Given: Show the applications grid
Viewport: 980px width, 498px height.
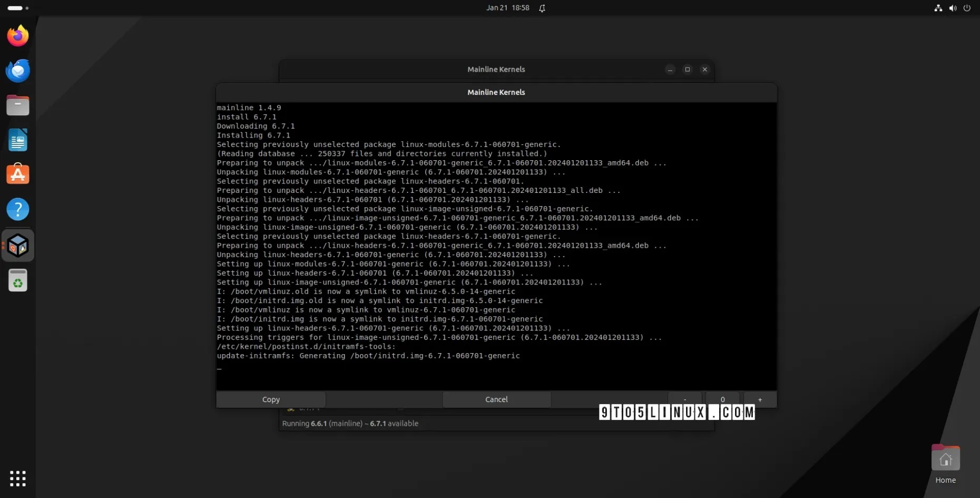Looking at the screenshot, I should tap(18, 479).
